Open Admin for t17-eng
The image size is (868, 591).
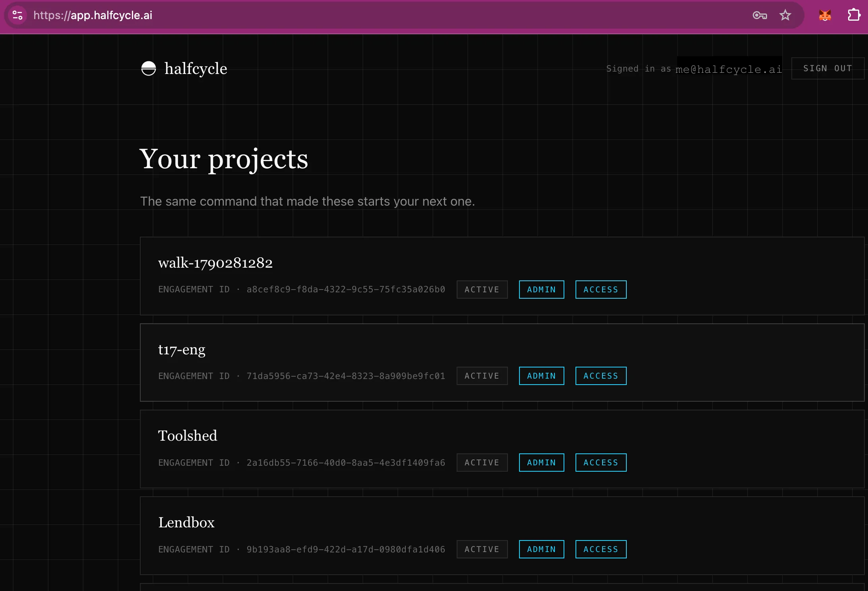(541, 376)
